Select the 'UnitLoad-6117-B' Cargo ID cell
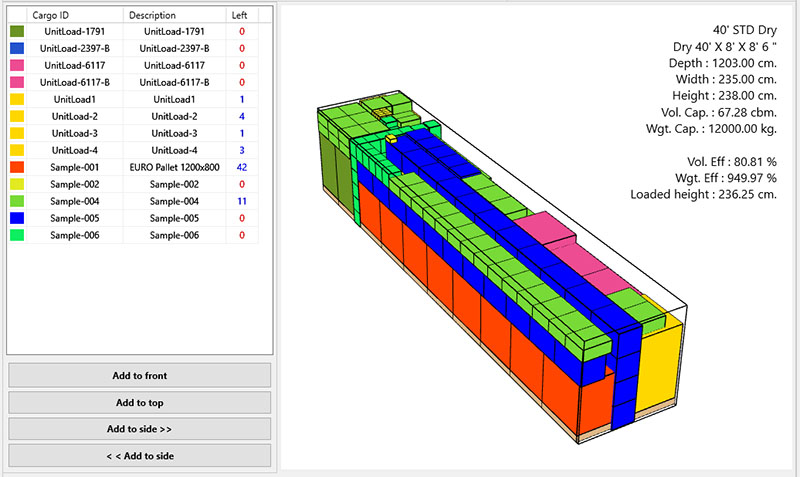Viewport: 800px width, 477px height. 74,82
